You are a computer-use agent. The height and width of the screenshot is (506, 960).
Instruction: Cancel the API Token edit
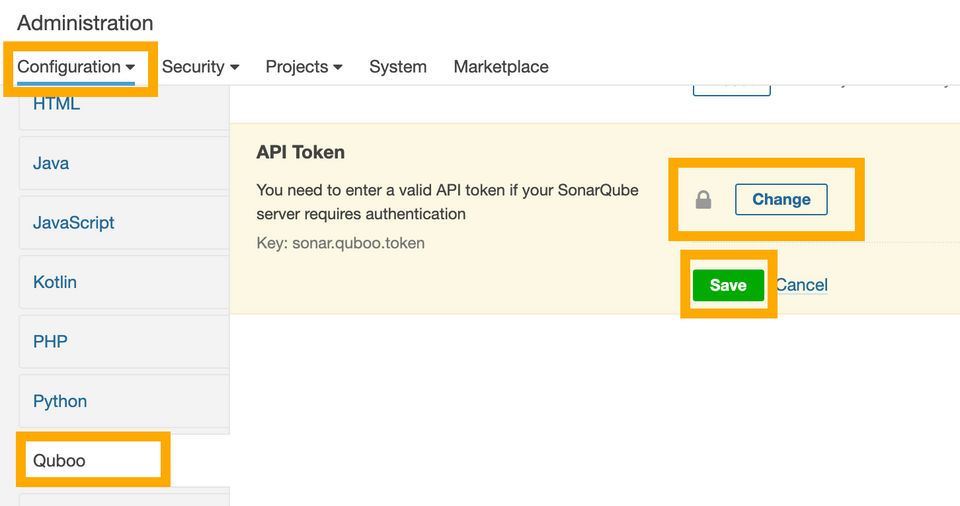(802, 285)
